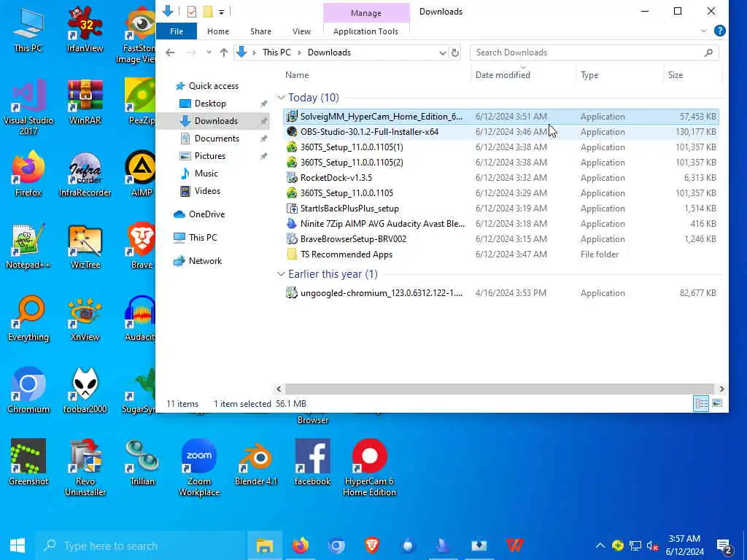Expand the ribbon with the chevron
This screenshot has width=747, height=560.
click(704, 31)
